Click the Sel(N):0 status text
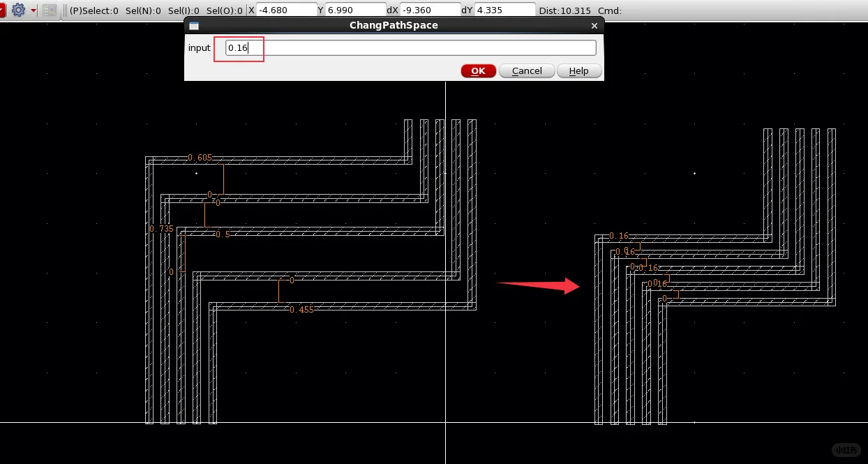 (x=143, y=10)
